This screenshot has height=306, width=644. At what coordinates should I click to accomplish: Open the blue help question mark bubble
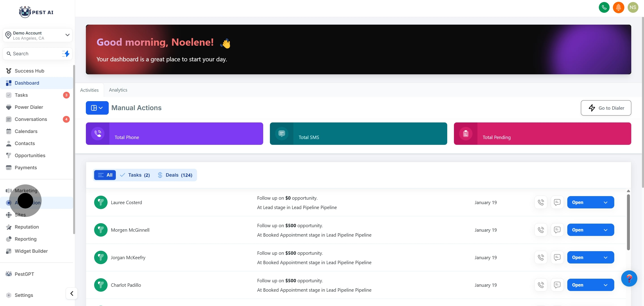pos(629,278)
